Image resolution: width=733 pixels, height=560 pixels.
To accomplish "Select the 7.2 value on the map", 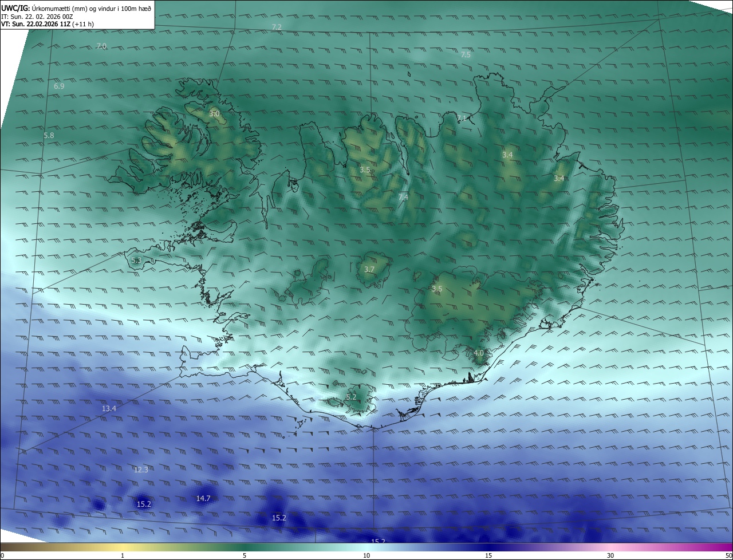I will tap(277, 27).
